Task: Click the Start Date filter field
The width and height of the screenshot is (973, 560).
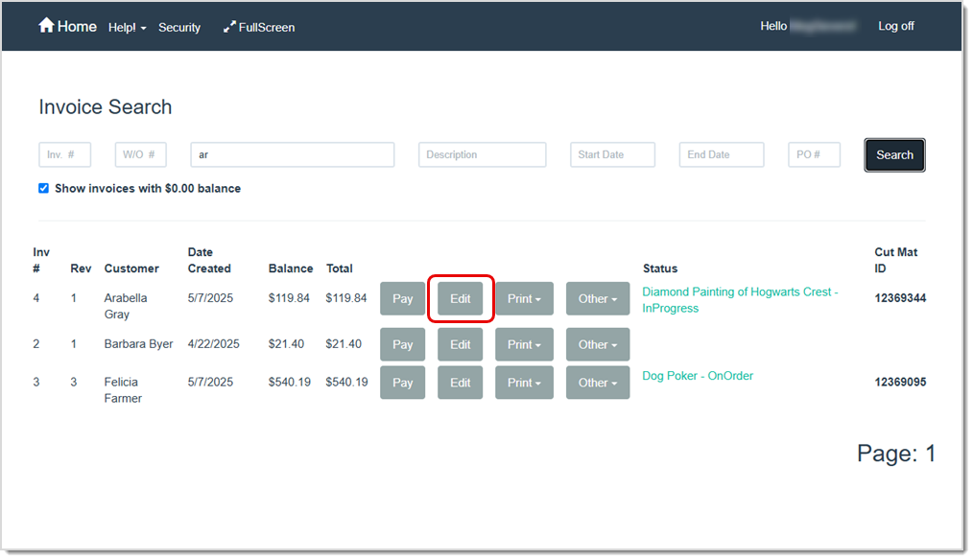Action: click(612, 153)
